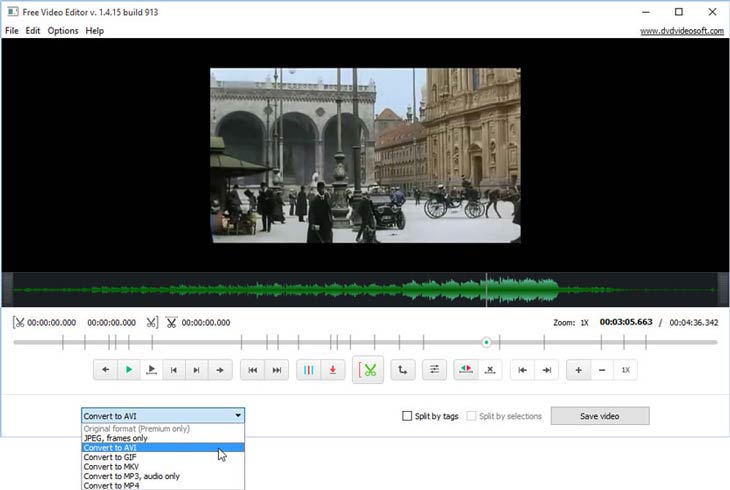Image resolution: width=730 pixels, height=490 pixels.
Task: Click the last tag marker on timeline
Action: [x=646, y=342]
